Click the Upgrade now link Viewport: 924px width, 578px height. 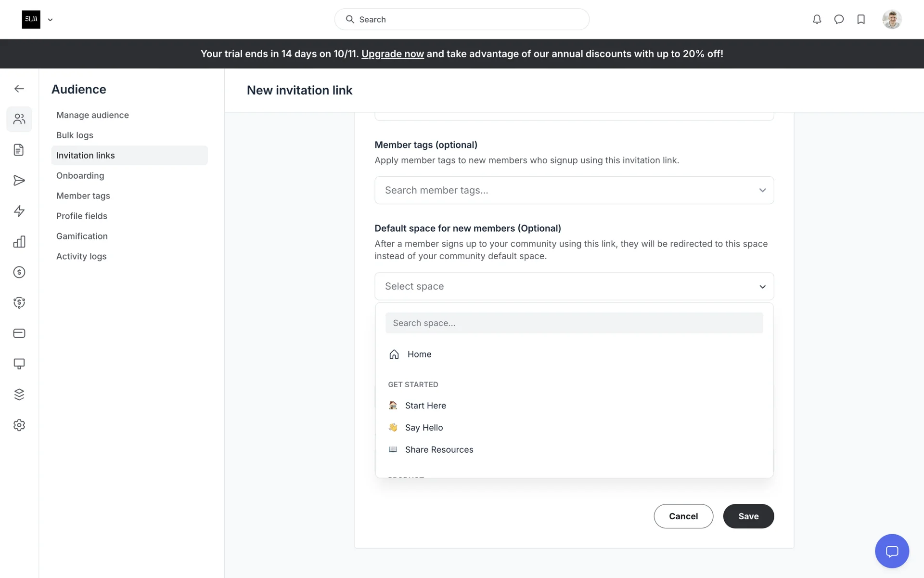[x=392, y=54]
